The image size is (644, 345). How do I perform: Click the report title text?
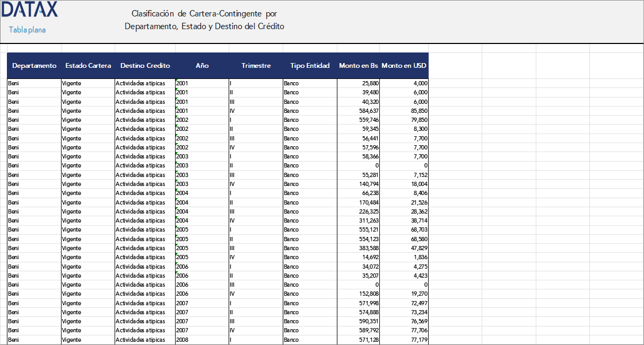(205, 19)
